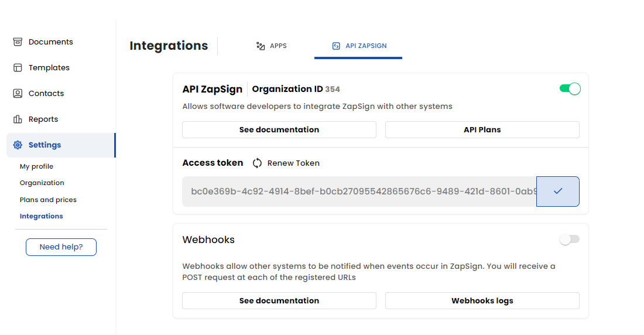Click the API ZapSign code icon
The height and width of the screenshot is (335, 644).
pos(336,46)
